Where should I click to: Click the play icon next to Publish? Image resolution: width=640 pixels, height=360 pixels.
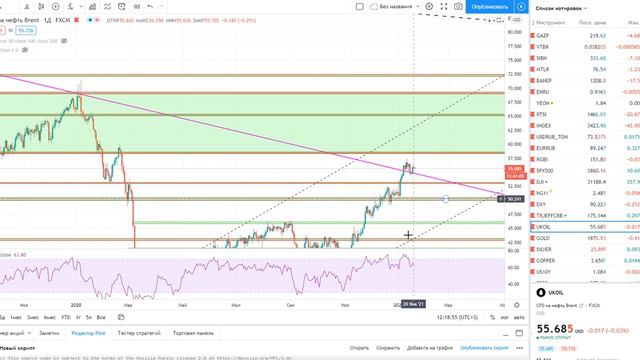tap(521, 7)
